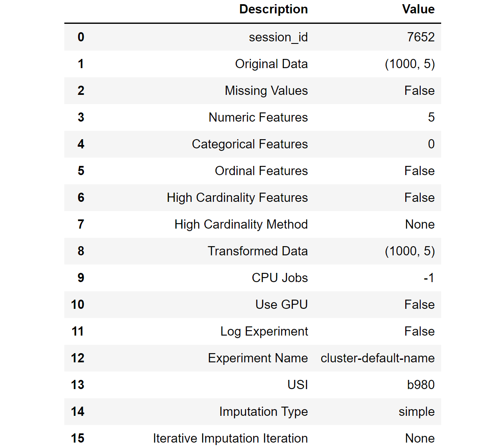
Task: Click the Imputation Type simple value
Action: tap(417, 412)
